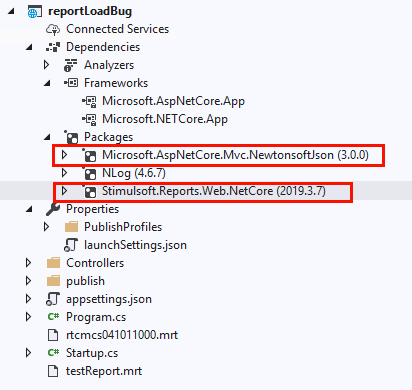Select Stimulsoft.Reports.Web.NetCore (2019.3.7) text
412x390 pixels.
214,191
